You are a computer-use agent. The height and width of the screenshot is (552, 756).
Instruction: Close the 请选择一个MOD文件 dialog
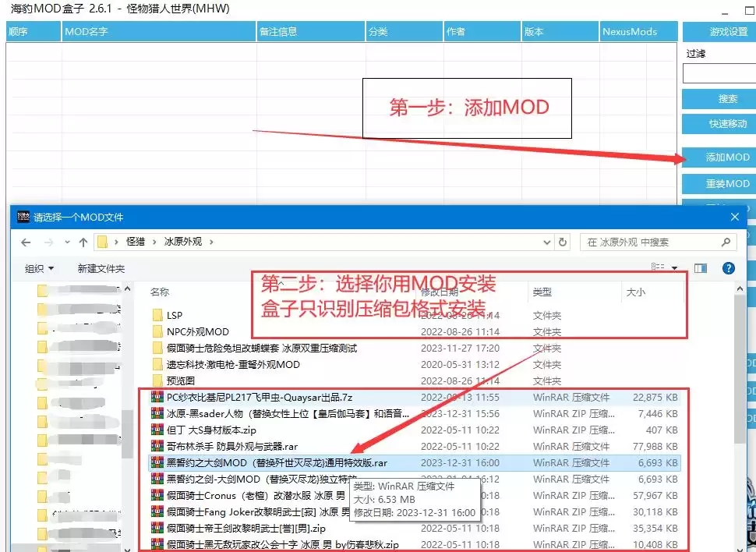[735, 217]
